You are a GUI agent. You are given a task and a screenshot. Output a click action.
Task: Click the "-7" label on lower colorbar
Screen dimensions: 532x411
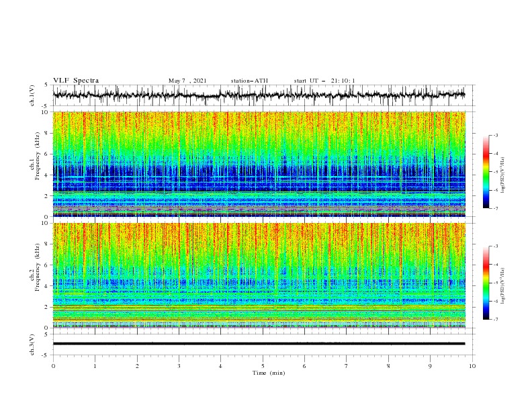(495, 320)
